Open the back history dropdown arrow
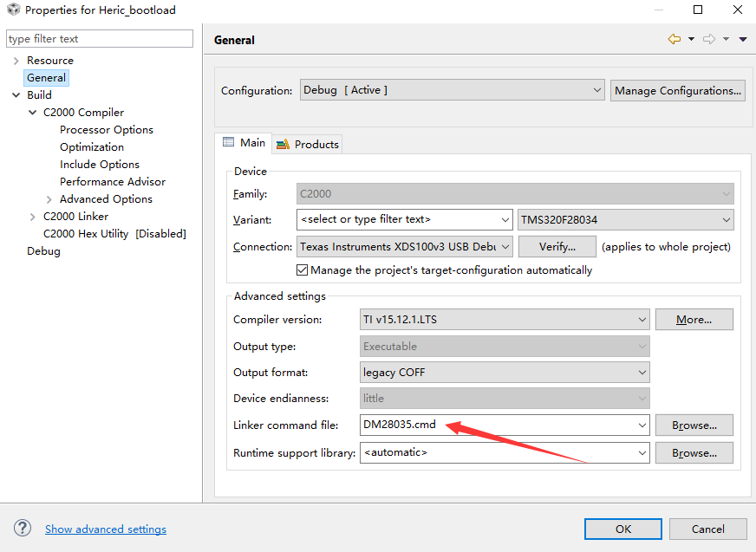Viewport: 756px width, 552px height. [691, 39]
